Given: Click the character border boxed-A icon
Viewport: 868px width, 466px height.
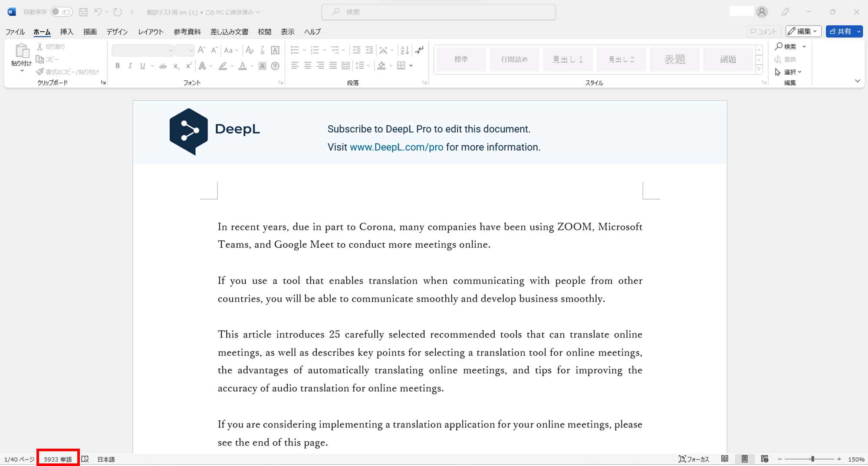Looking at the screenshot, I should pos(275,50).
